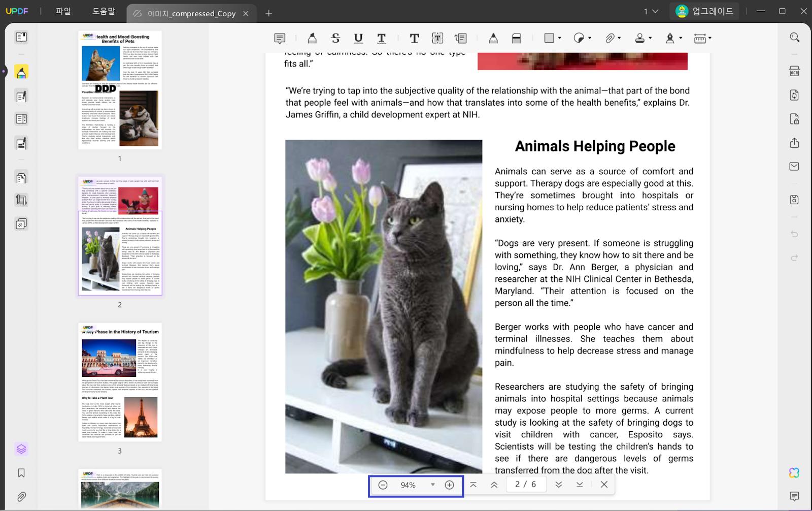
Task: Jump to the first page
Action: click(x=473, y=485)
